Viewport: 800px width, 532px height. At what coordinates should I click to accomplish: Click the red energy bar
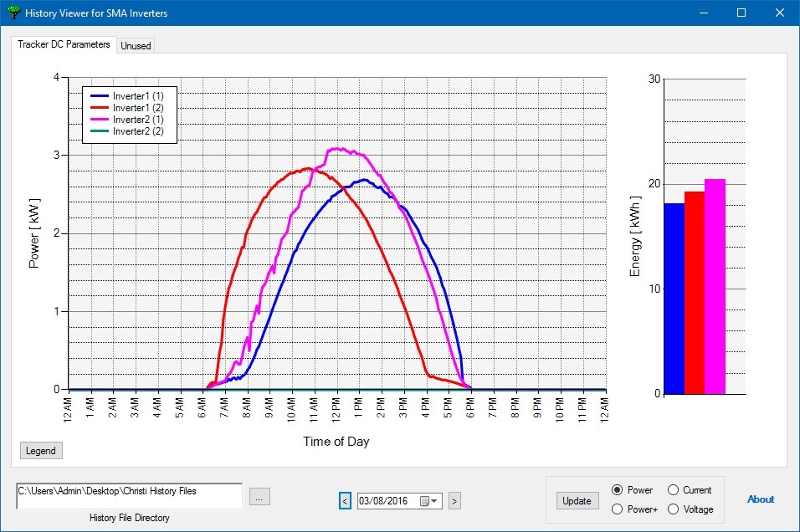pos(695,293)
